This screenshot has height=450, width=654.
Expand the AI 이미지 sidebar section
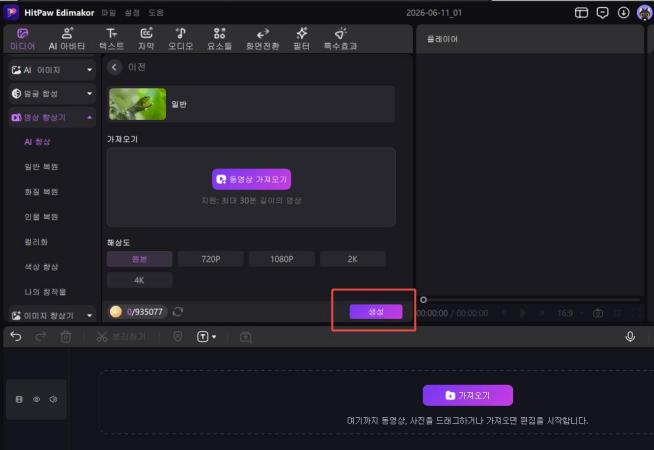point(52,70)
